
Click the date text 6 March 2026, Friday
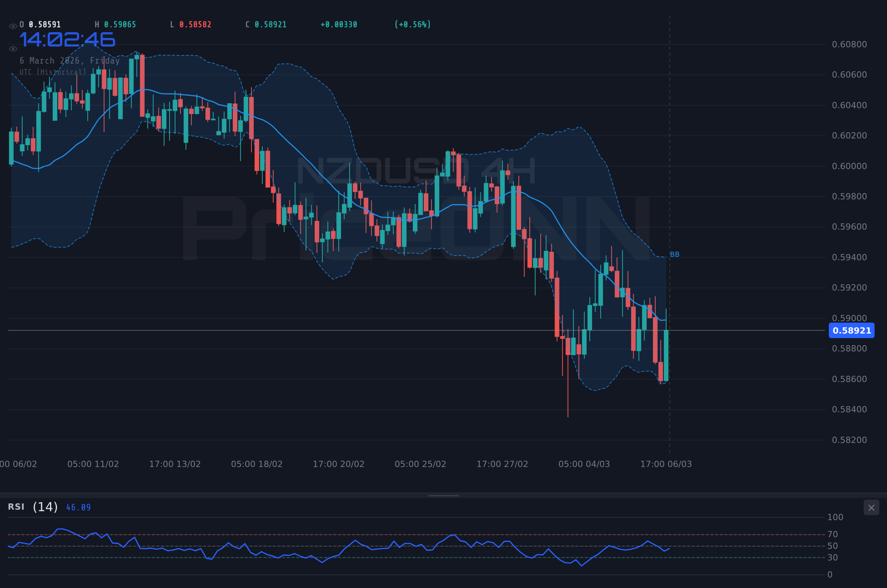tap(70, 61)
